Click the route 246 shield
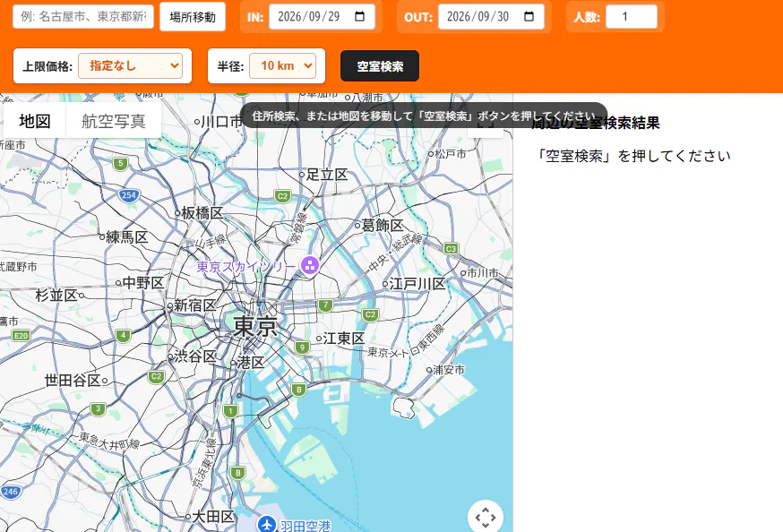Image resolution: width=783 pixels, height=532 pixels. [10, 492]
